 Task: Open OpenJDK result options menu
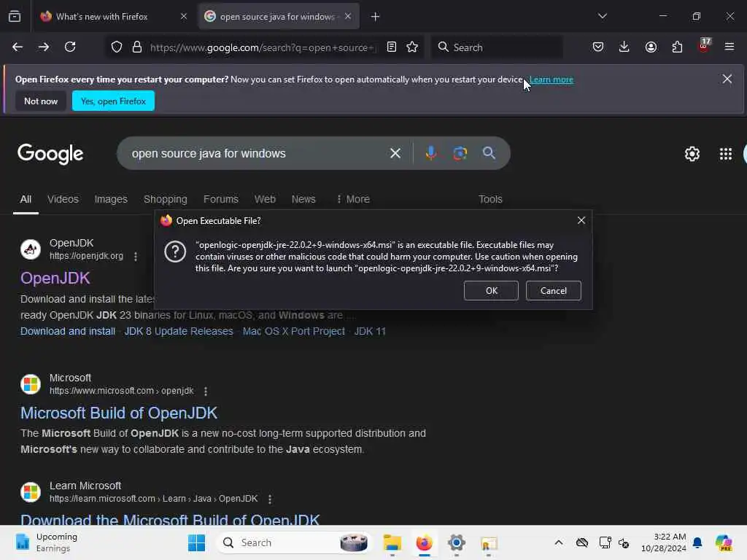click(136, 257)
